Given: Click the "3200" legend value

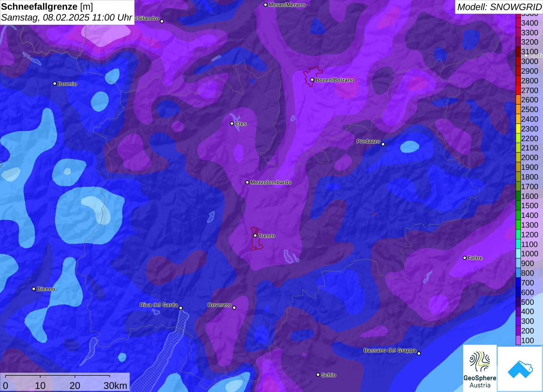Looking at the screenshot, I should 530,42.
